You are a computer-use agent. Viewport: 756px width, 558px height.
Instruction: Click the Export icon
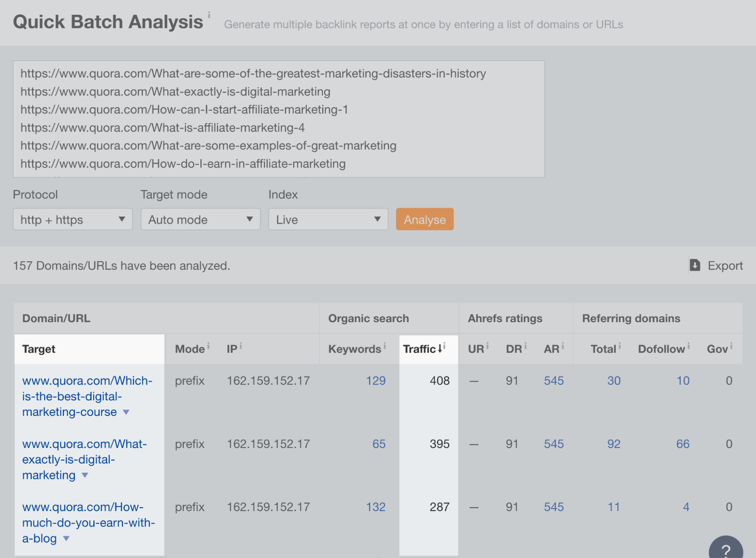tap(694, 265)
